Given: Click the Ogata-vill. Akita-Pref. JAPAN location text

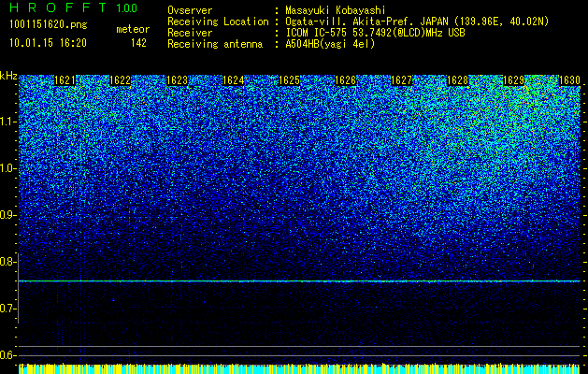Looking at the screenshot, I should click(417, 22).
